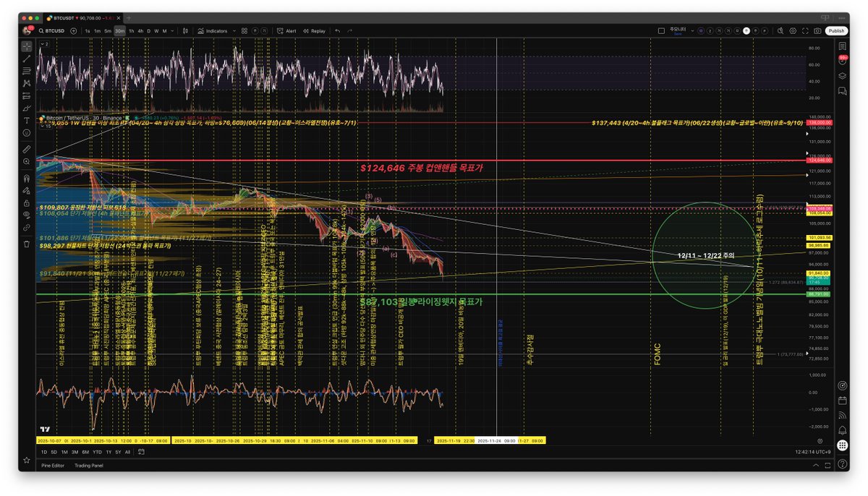The width and height of the screenshot is (868, 496).
Task: Set date range to All
Action: (x=128, y=452)
